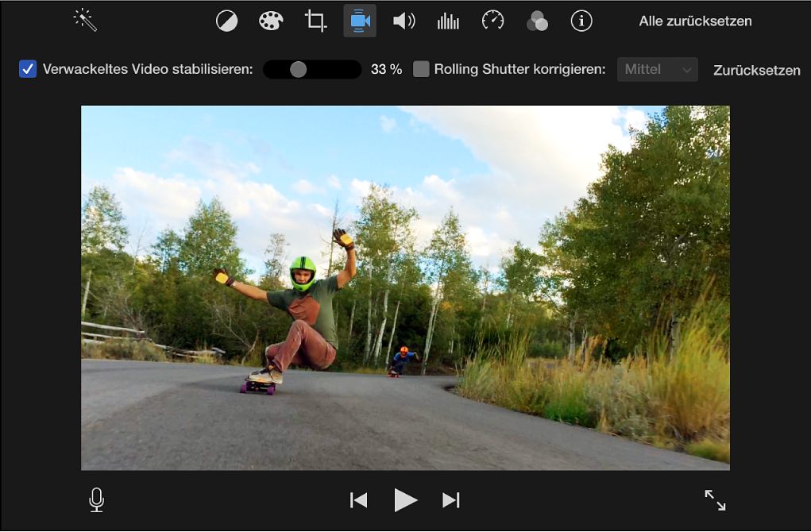Skip to the next clip
Image resolution: width=811 pixels, height=532 pixels.
(x=450, y=500)
